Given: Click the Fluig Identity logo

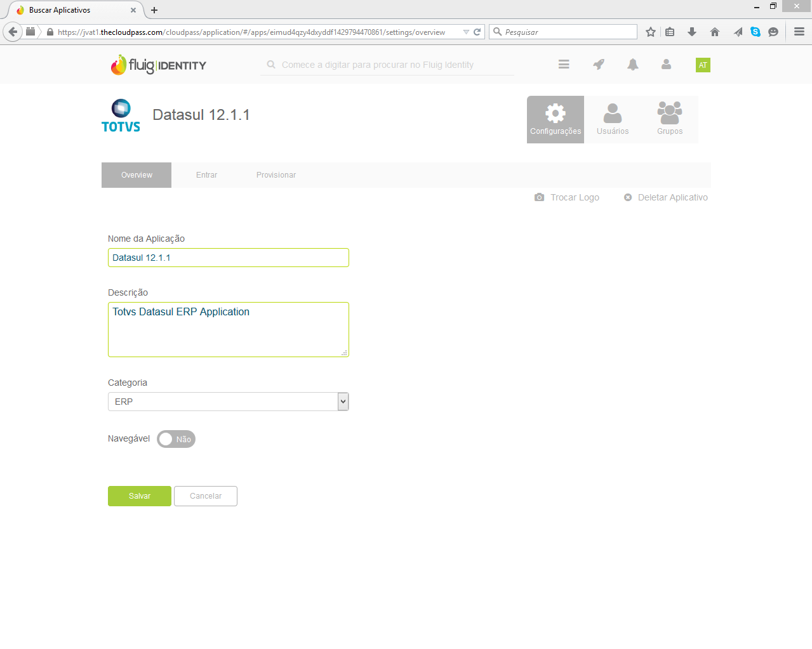Looking at the screenshot, I should click(x=159, y=65).
